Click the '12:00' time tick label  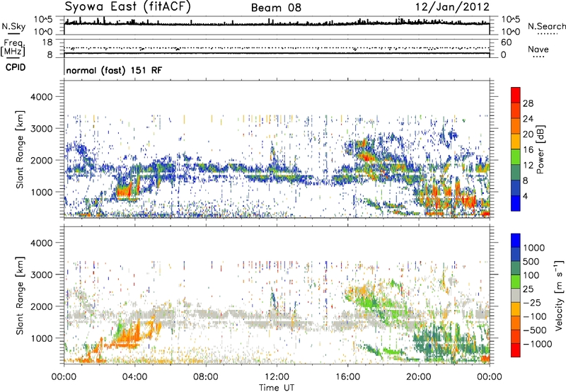pyautogui.click(x=277, y=377)
